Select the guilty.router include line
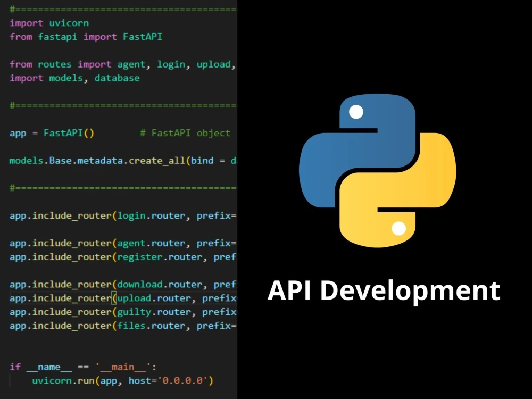The height and width of the screenshot is (399, 532). pos(114,312)
